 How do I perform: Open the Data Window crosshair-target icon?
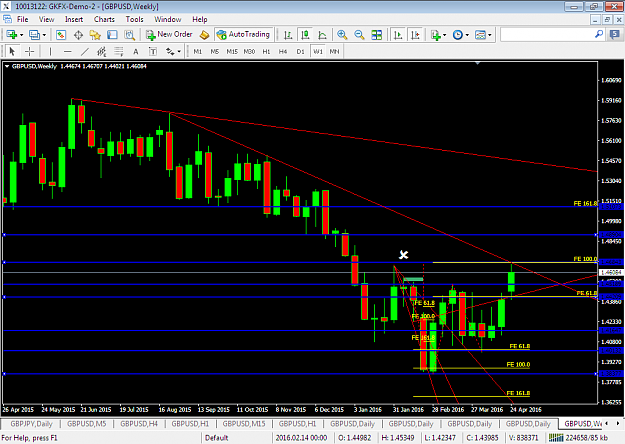pos(78,35)
